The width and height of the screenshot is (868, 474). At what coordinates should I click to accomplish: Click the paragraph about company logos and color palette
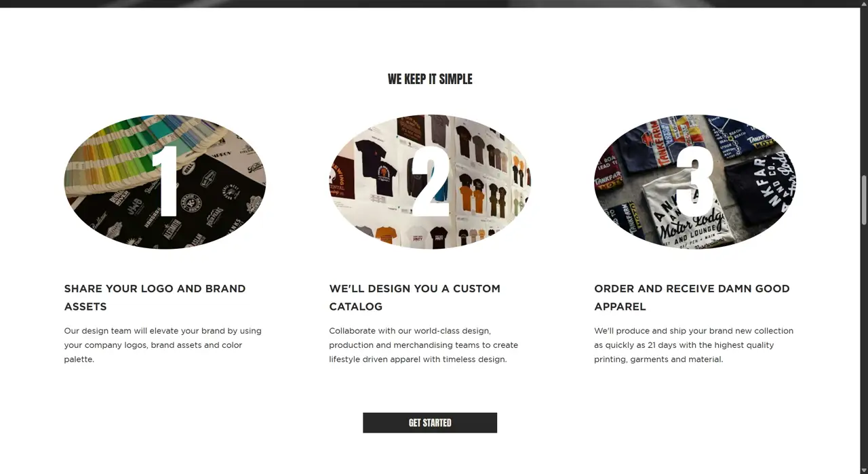click(163, 345)
